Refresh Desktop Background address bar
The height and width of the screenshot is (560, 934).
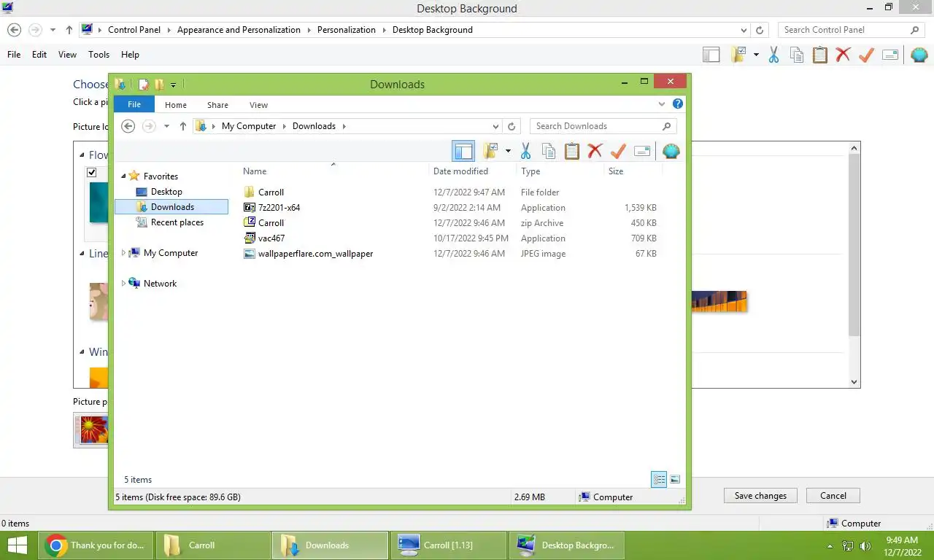(760, 30)
